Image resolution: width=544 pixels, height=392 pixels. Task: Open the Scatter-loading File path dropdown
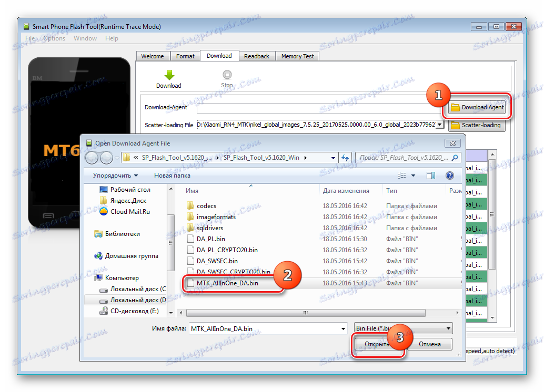click(440, 125)
